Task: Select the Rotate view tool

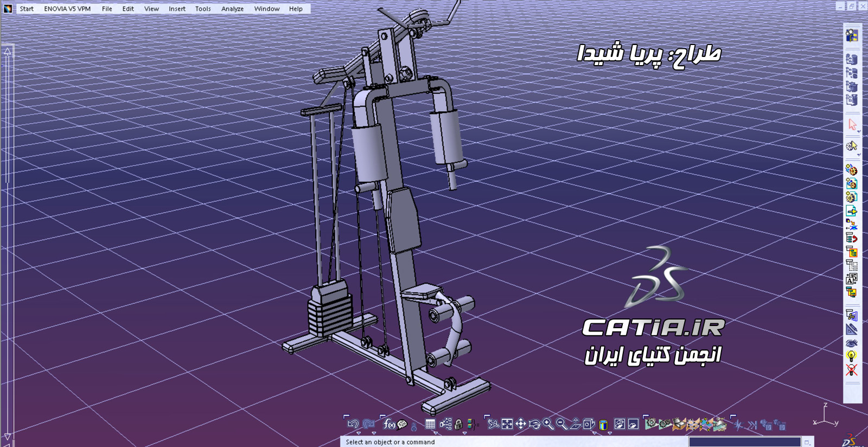Action: pyautogui.click(x=534, y=424)
